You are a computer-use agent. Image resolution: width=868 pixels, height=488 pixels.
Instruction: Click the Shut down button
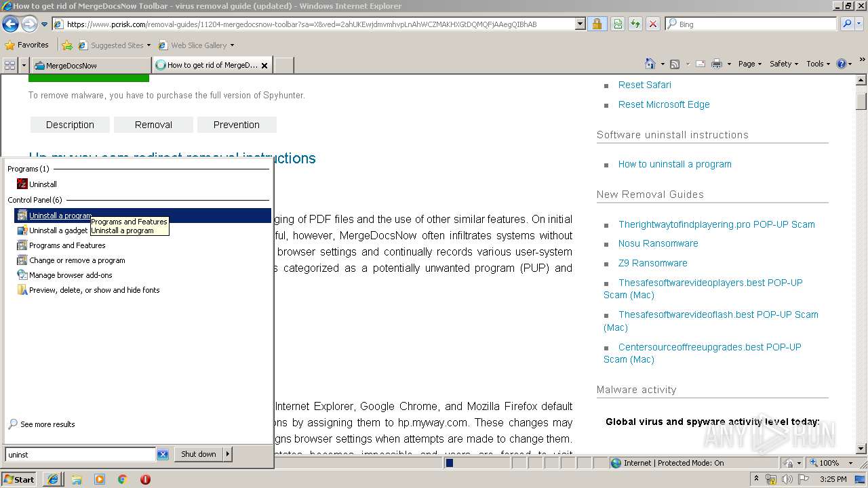[x=199, y=454]
